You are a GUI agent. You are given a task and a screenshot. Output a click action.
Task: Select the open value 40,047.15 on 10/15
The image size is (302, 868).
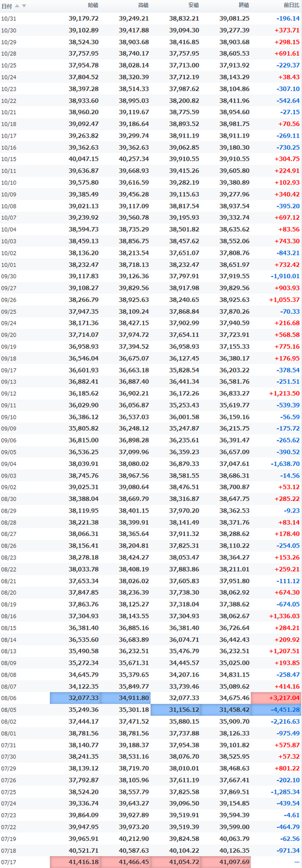83,159
